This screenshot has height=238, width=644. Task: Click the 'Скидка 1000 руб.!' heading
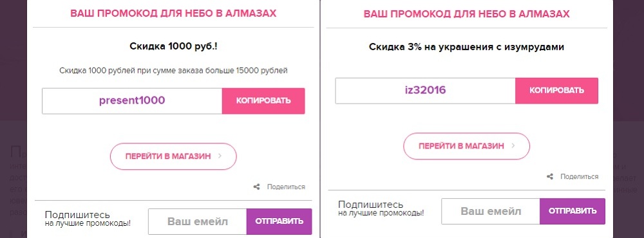coord(173,46)
